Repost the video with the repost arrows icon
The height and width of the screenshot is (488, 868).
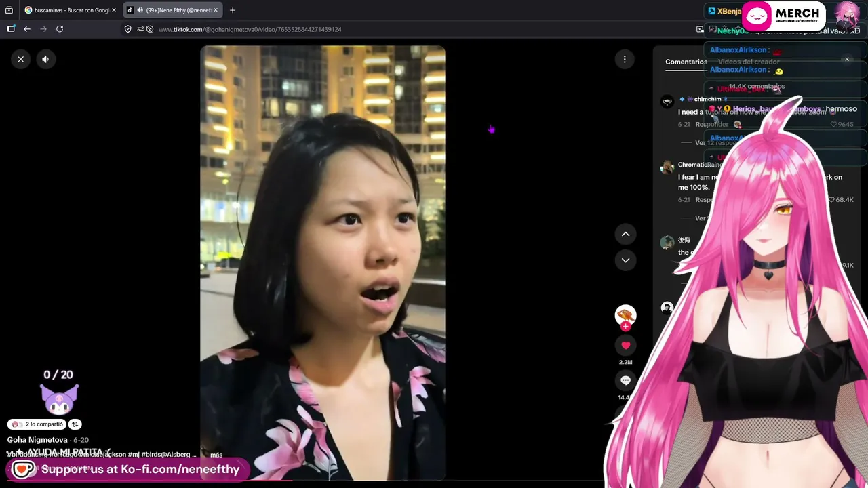75,424
